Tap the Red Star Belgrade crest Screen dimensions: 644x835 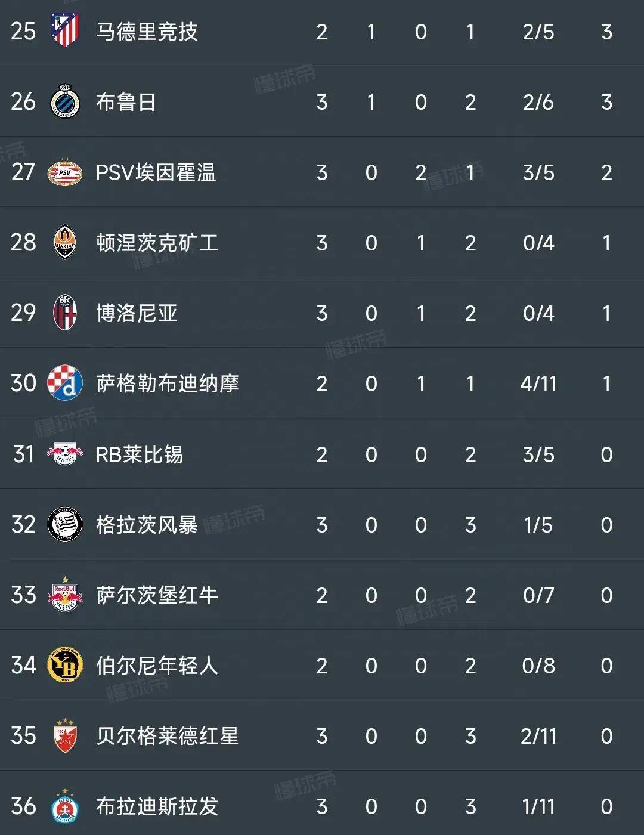[x=65, y=735]
